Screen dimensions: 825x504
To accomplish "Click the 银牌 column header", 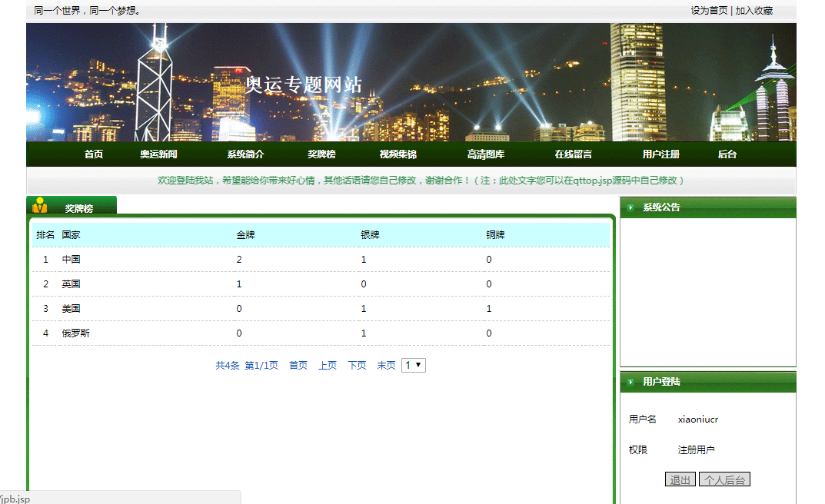I will point(370,235).
